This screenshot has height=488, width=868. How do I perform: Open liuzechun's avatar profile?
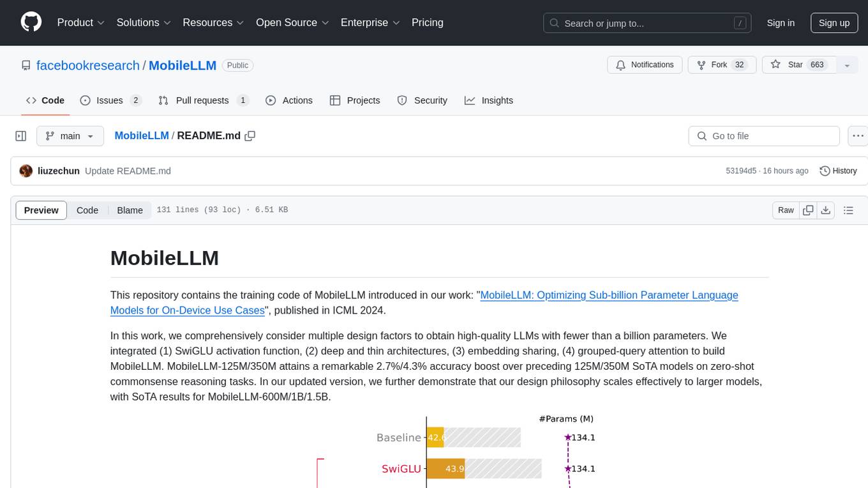26,171
